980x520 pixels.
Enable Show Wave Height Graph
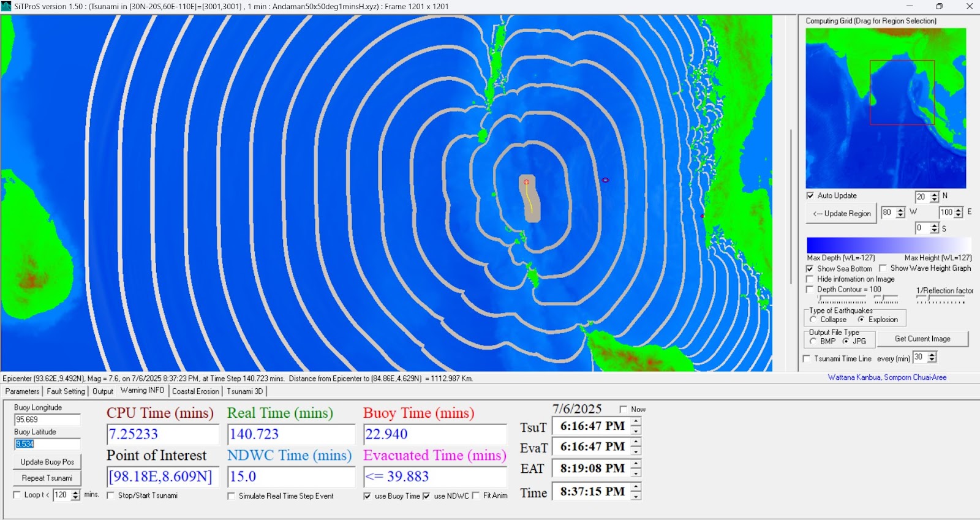coord(883,268)
